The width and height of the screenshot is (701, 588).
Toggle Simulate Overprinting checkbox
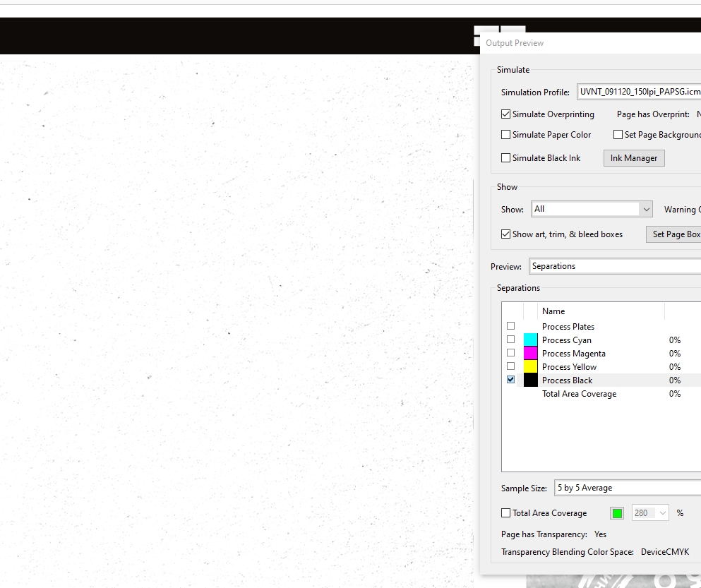tap(505, 114)
